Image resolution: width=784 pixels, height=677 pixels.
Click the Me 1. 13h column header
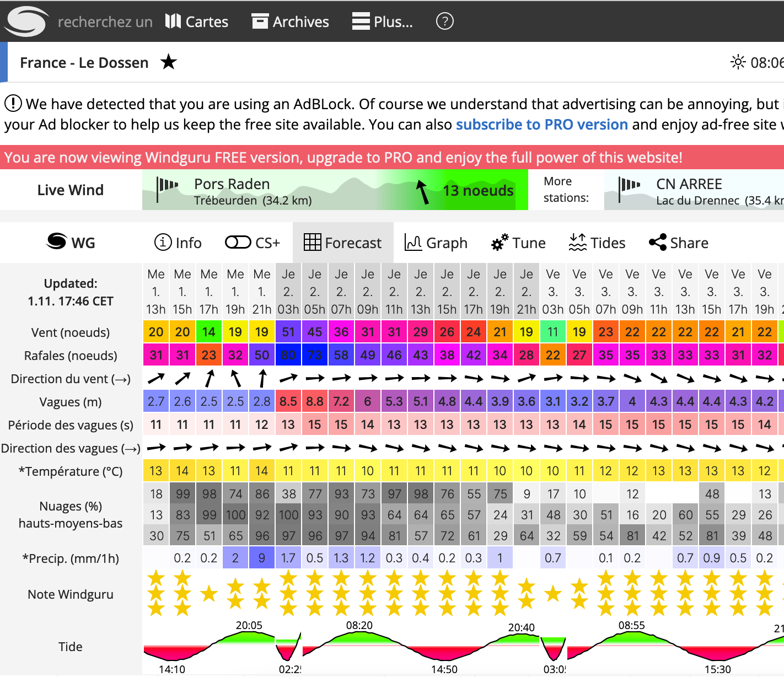coord(156,292)
